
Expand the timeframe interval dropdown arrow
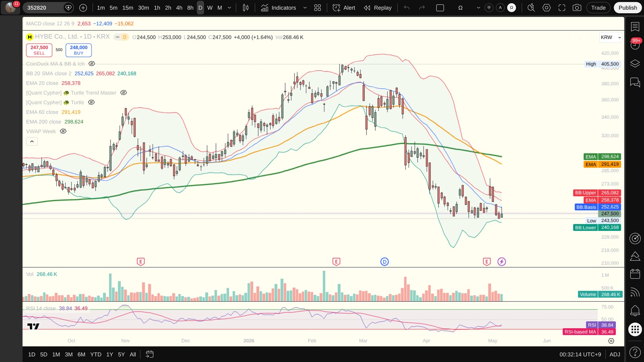[x=229, y=8]
